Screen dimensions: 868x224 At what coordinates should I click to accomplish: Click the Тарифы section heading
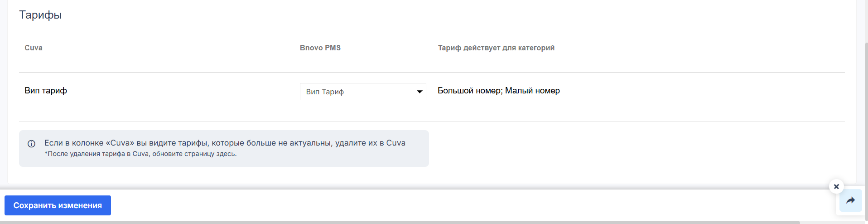coord(40,15)
